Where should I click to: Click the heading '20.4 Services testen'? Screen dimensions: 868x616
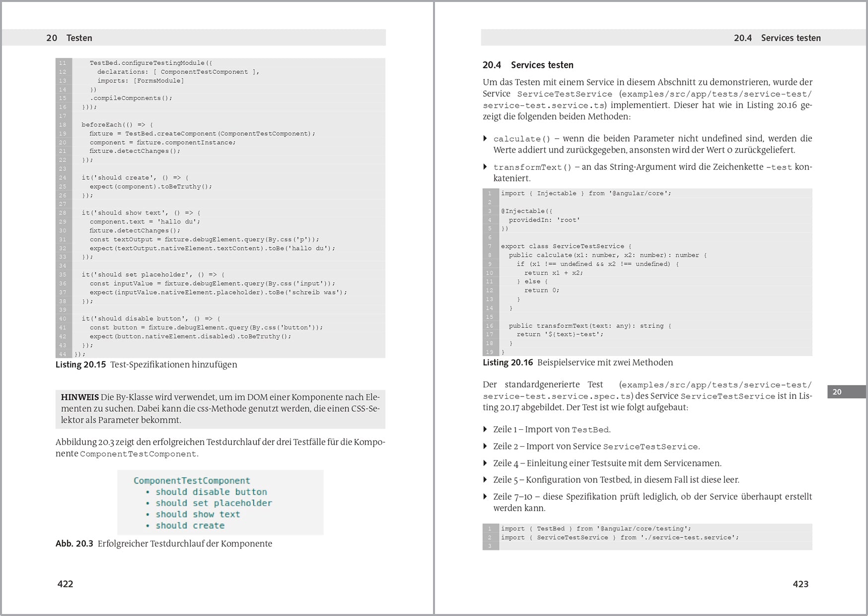pos(527,65)
